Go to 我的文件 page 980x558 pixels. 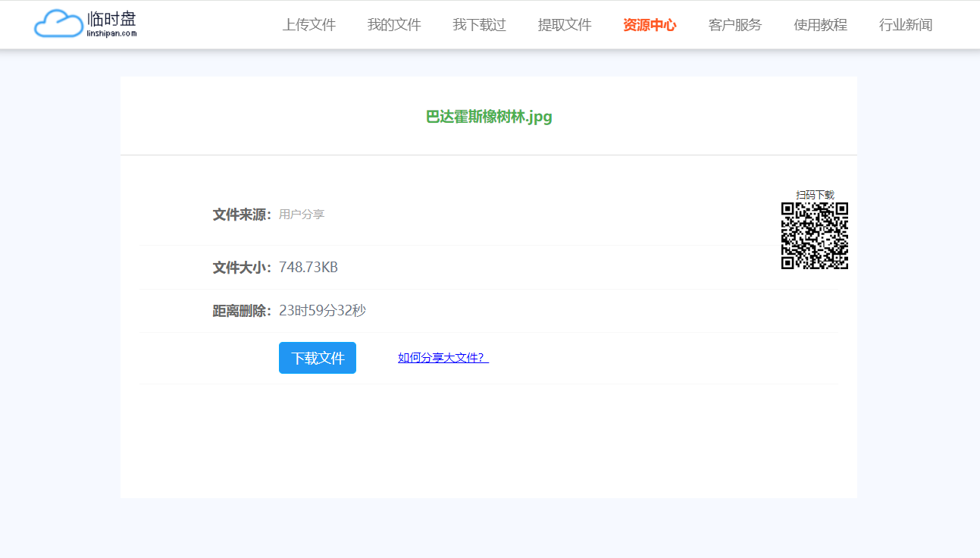pyautogui.click(x=394, y=25)
